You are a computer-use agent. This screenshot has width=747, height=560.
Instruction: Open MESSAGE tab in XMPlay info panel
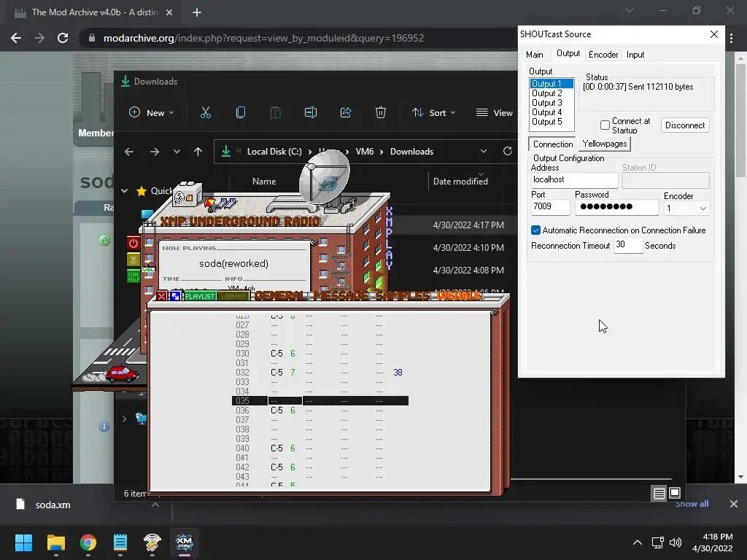click(341, 296)
